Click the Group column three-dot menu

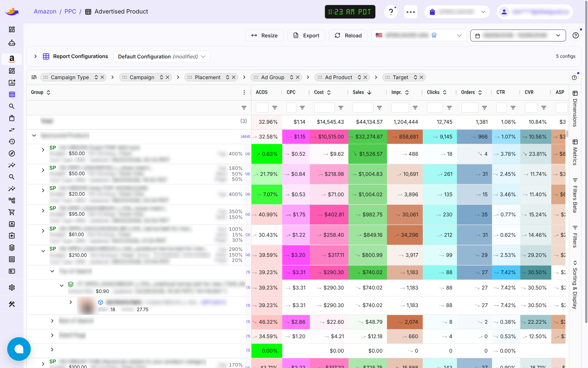click(x=244, y=92)
